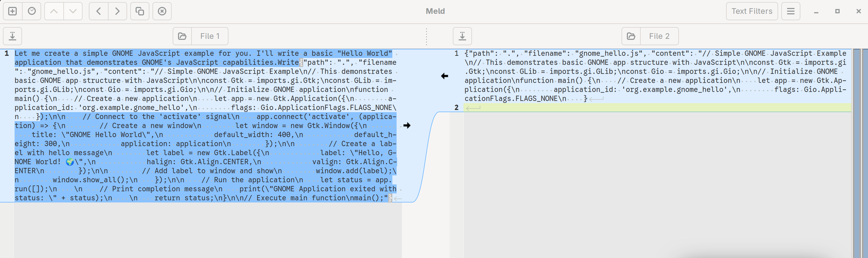This screenshot has width=868, height=258.
Task: Click the right chevron button in the header toolbar
Action: pyautogui.click(x=117, y=11)
